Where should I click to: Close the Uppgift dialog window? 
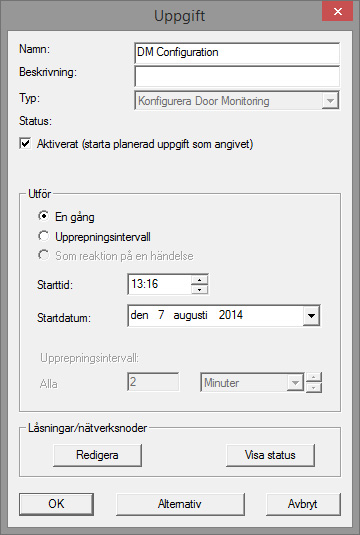coord(337,12)
